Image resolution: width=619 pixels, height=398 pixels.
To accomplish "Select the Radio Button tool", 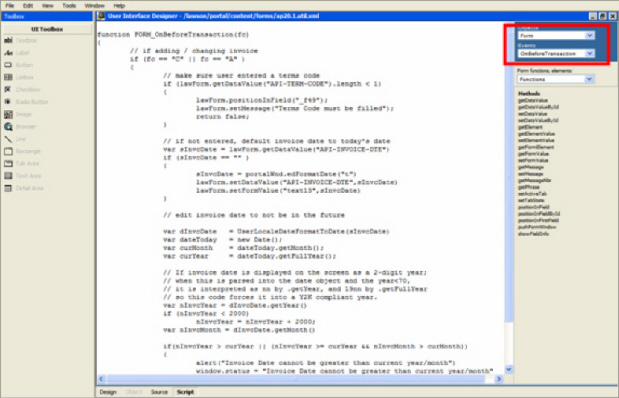I will click(x=26, y=102).
